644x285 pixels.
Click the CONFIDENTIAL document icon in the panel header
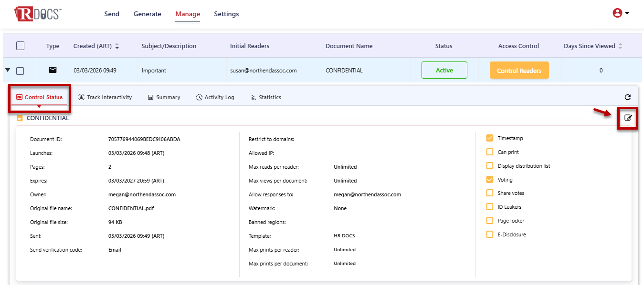[x=20, y=118]
